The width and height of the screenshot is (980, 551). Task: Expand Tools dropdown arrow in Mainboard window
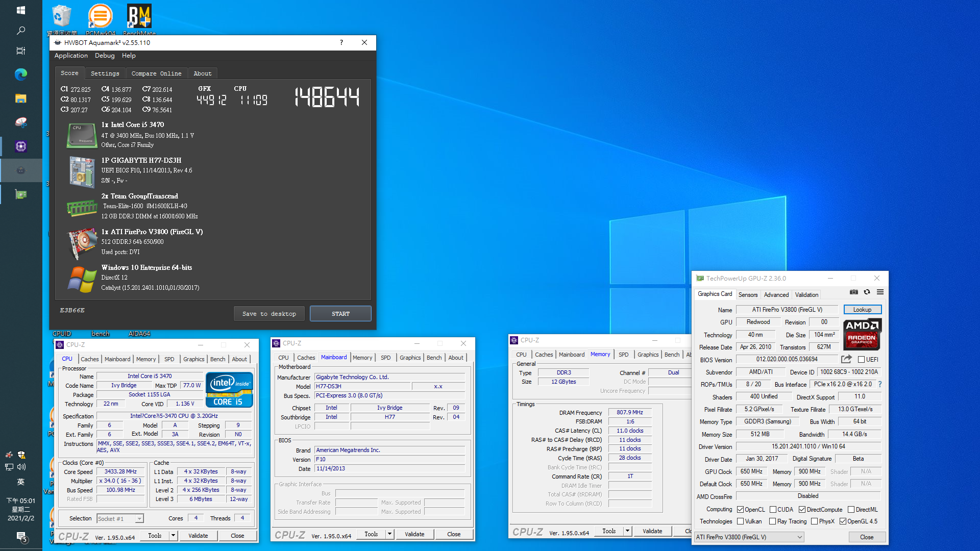389,534
